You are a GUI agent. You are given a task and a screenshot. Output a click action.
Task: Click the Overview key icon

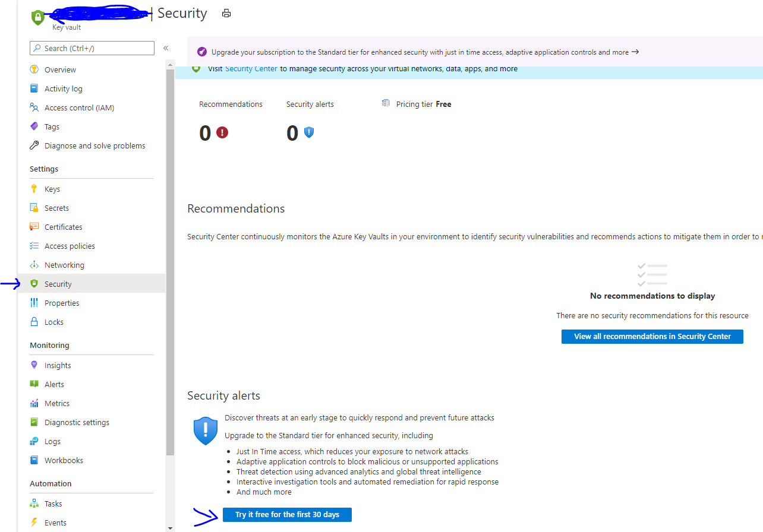[x=34, y=69]
